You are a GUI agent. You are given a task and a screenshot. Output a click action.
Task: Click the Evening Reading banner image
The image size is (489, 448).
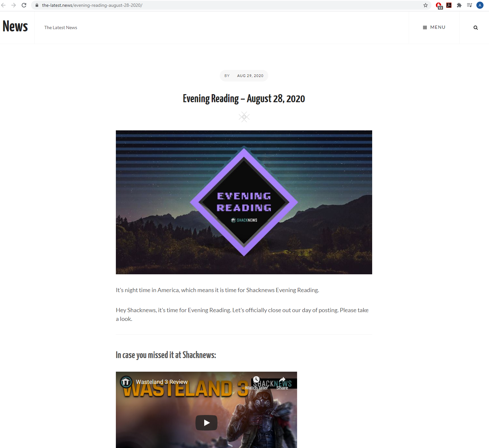244,202
